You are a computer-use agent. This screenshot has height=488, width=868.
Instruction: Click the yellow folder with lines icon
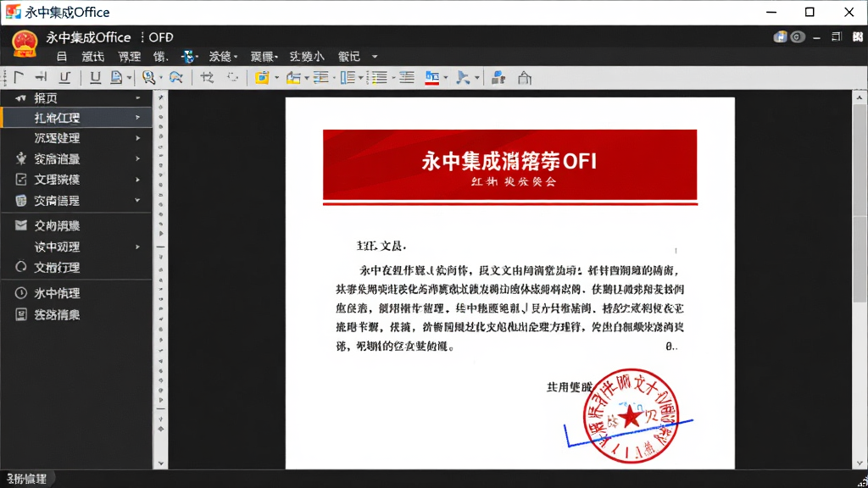click(x=293, y=78)
